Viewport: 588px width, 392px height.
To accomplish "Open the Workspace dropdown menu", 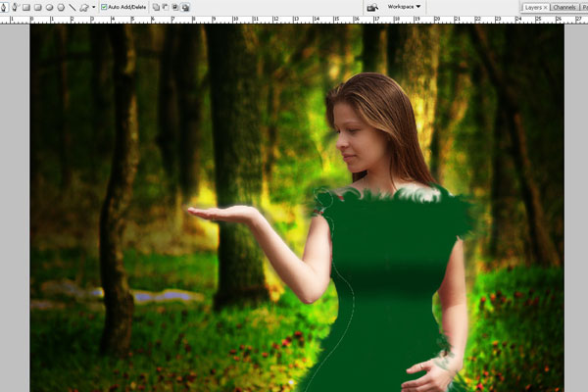I will point(404,7).
